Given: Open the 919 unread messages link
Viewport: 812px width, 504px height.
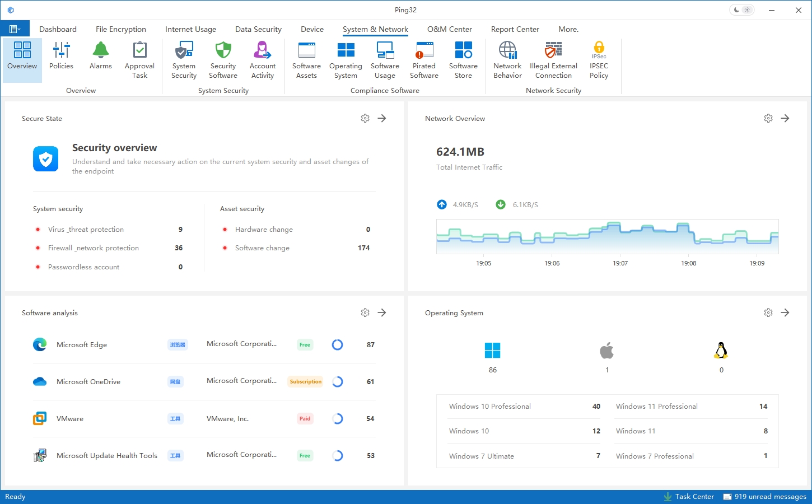Looking at the screenshot, I should [765, 497].
